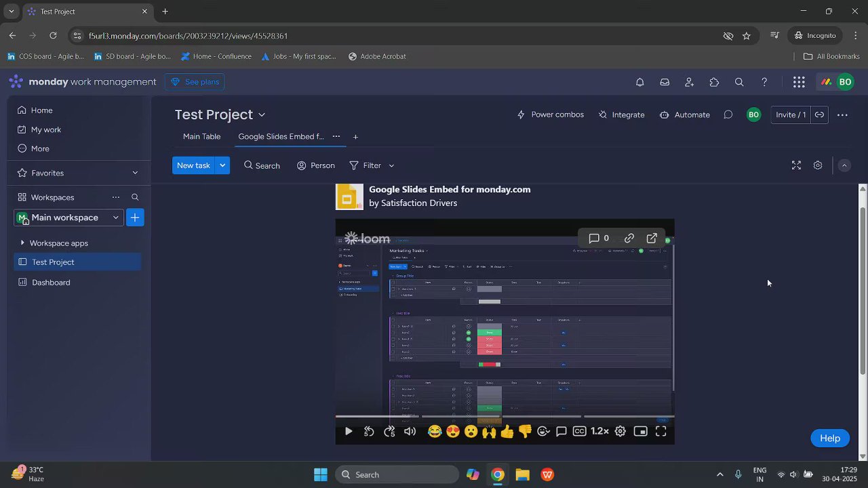
Task: Copy the Loom video link
Action: pyautogui.click(x=629, y=239)
